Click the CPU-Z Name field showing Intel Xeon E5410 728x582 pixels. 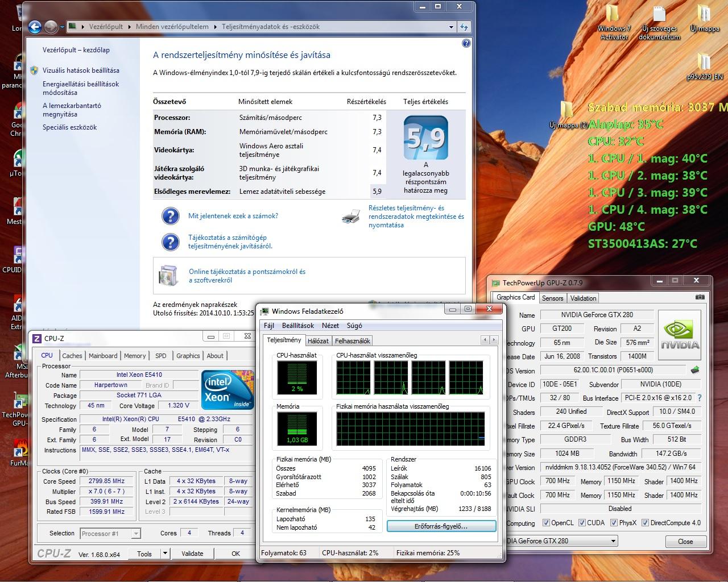[139, 375]
